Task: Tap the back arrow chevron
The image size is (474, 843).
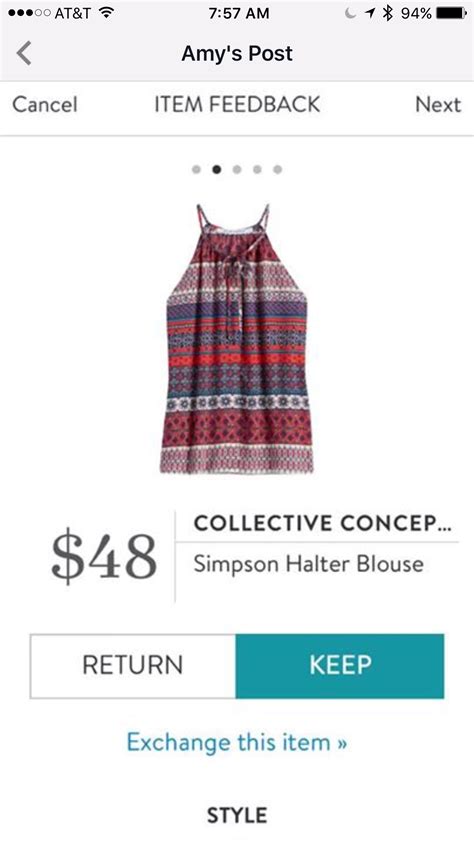Action: 24,54
